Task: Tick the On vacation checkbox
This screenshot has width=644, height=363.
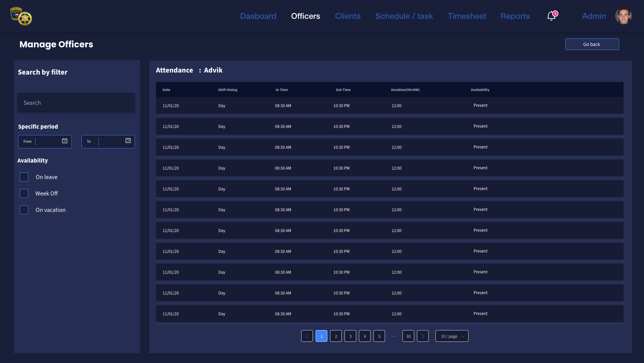Action: [x=24, y=210]
